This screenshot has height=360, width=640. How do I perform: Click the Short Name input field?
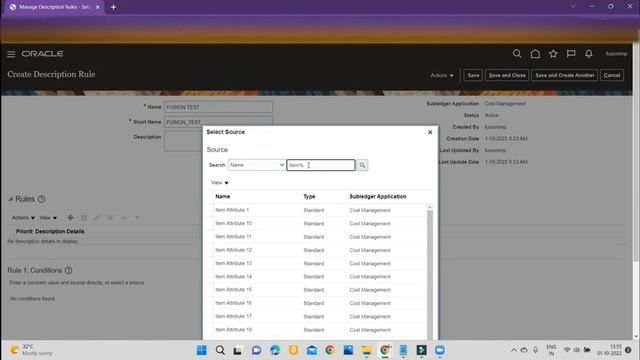click(x=218, y=122)
